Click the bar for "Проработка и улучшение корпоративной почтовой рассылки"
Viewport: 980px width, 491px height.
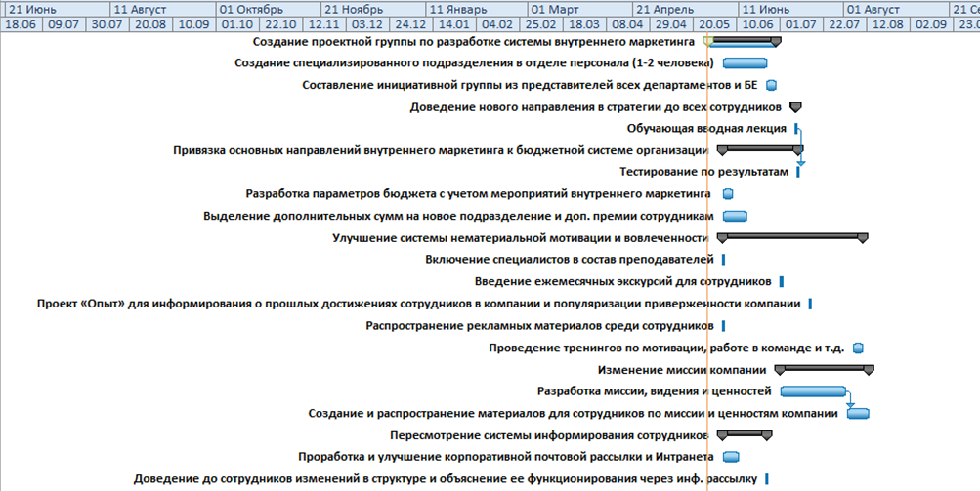[731, 456]
